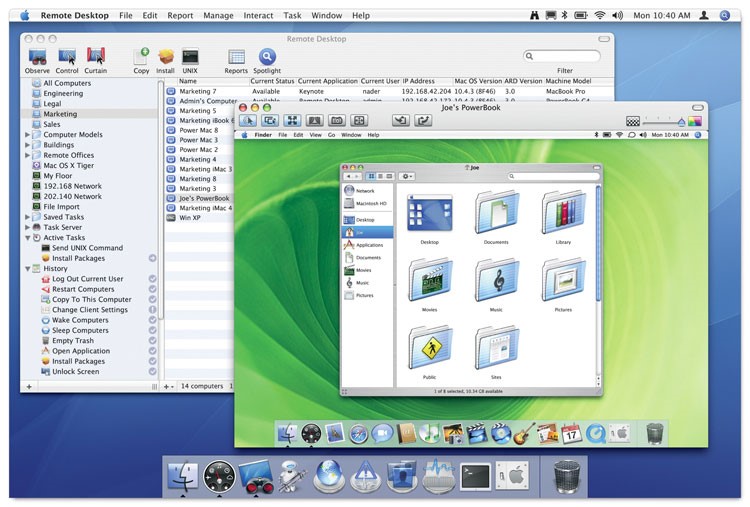Click the Copy toolbar icon
Screen dimensions: 750x507
[x=141, y=56]
